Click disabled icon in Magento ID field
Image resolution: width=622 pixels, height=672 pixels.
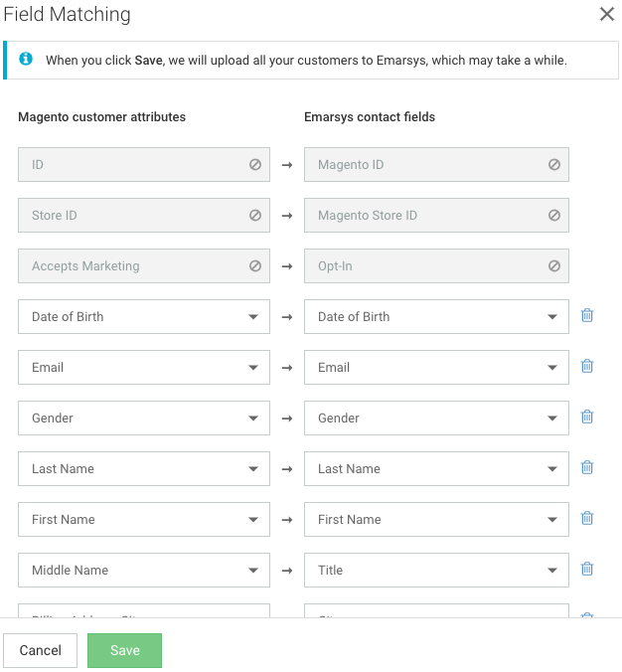[554, 165]
